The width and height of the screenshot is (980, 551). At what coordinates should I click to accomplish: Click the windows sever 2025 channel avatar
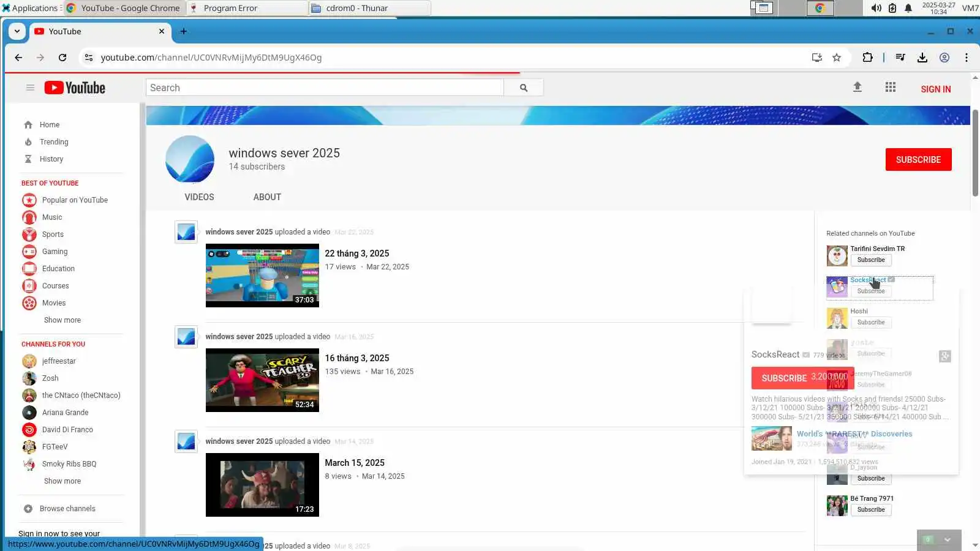pyautogui.click(x=190, y=160)
